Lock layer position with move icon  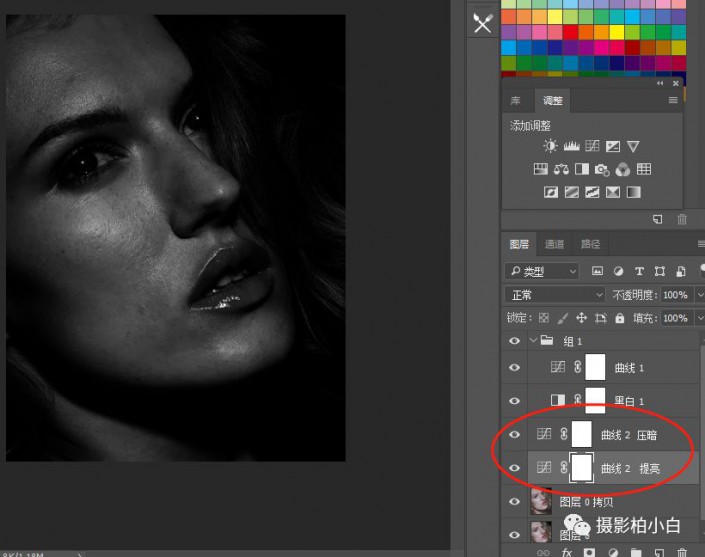click(581, 318)
